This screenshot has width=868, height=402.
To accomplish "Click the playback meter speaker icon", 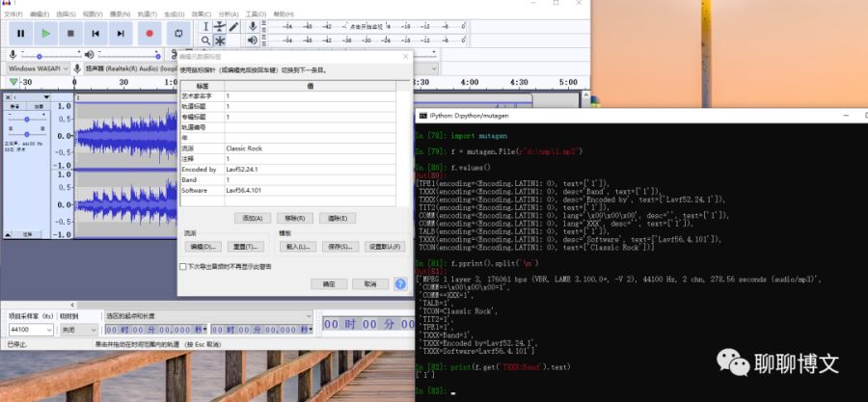I will tap(253, 40).
